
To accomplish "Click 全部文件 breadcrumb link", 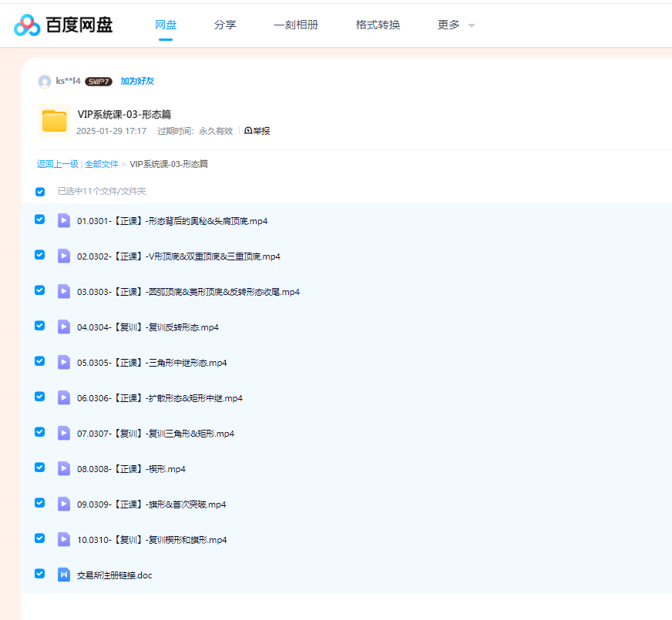I will (102, 164).
